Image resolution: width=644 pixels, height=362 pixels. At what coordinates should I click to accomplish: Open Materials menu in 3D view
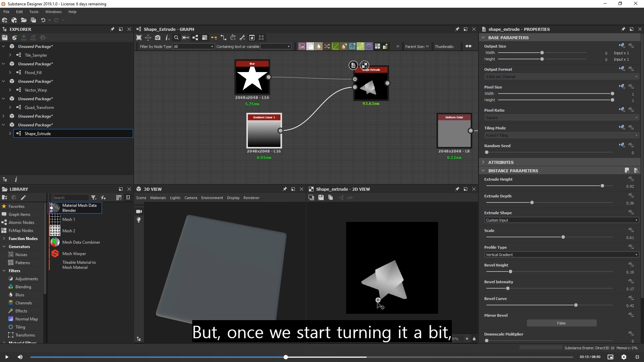coord(158,198)
